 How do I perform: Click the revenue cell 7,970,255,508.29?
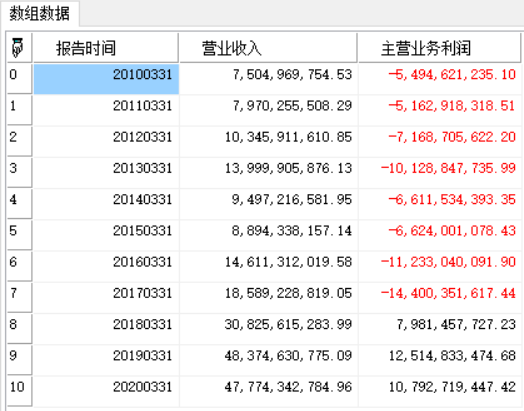269,110
